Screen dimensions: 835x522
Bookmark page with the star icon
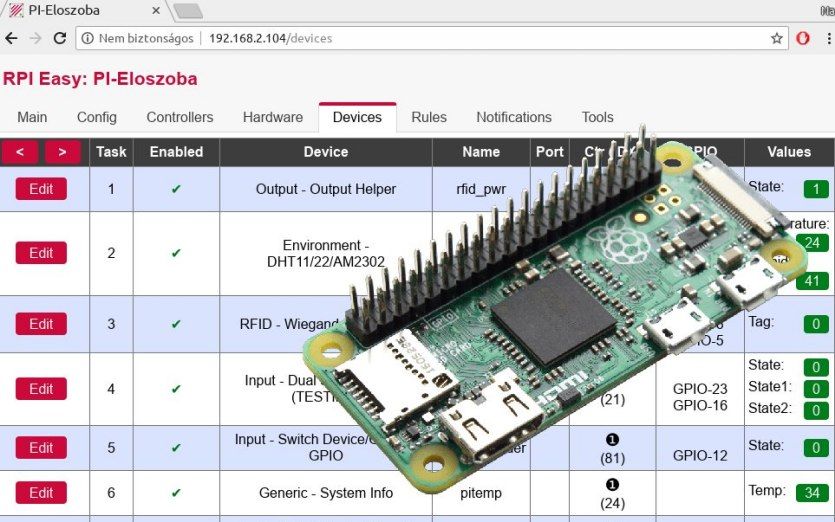tap(776, 38)
